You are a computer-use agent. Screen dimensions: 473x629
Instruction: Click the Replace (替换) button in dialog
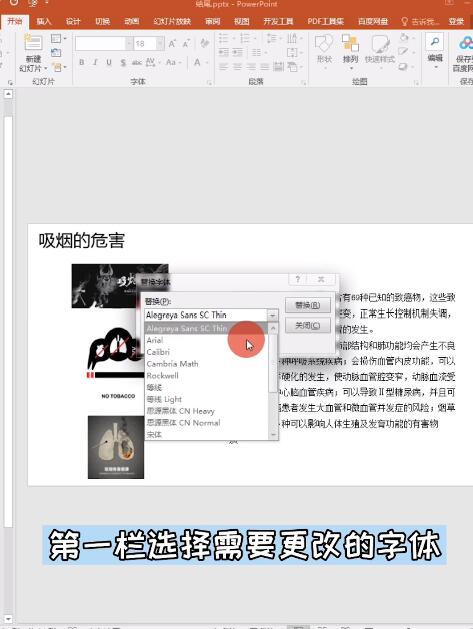(x=308, y=305)
